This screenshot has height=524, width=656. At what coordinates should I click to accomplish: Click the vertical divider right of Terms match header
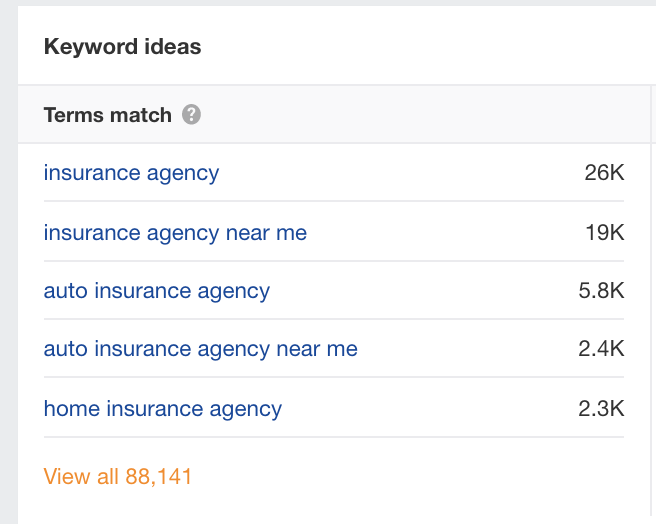pos(651,114)
